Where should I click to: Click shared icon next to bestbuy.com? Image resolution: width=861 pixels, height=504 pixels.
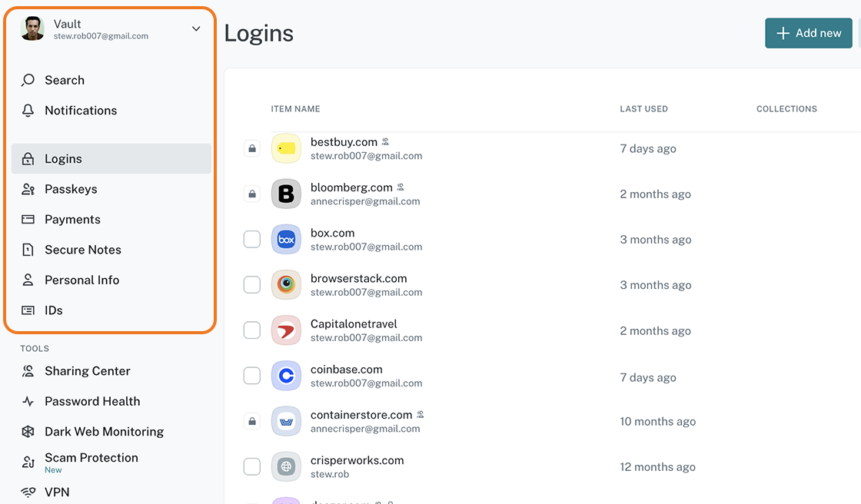pos(385,141)
